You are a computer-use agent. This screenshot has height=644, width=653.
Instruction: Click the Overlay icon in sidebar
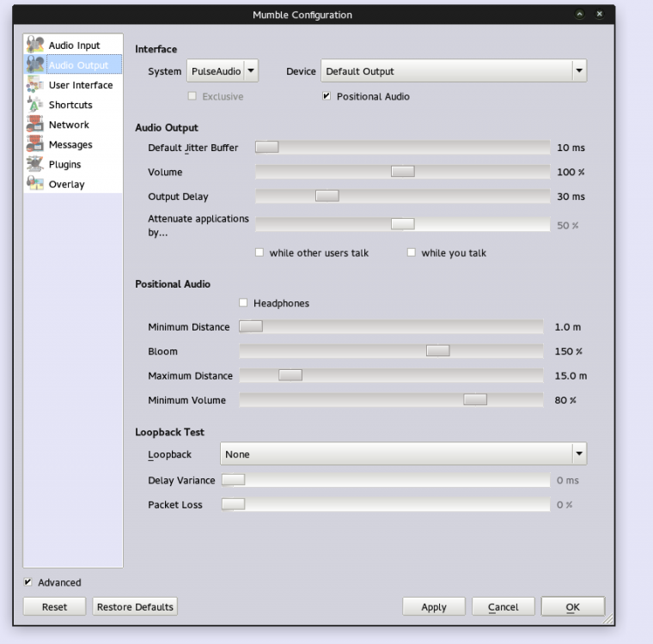[x=35, y=185]
